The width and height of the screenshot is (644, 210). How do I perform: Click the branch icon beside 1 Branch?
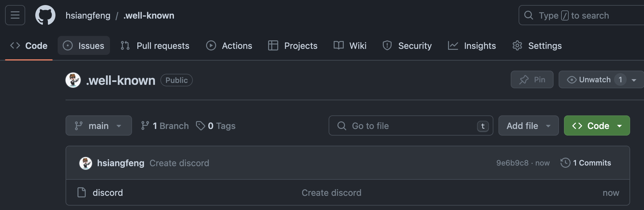145,126
